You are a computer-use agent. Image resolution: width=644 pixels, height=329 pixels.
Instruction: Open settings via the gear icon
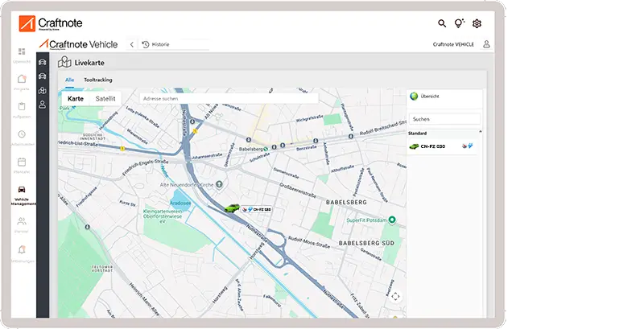pos(477,24)
